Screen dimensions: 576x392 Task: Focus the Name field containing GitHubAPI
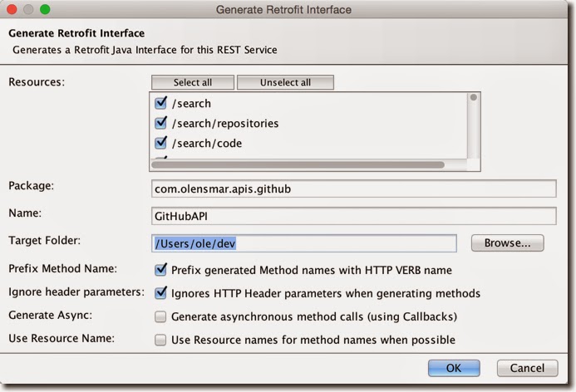(354, 216)
